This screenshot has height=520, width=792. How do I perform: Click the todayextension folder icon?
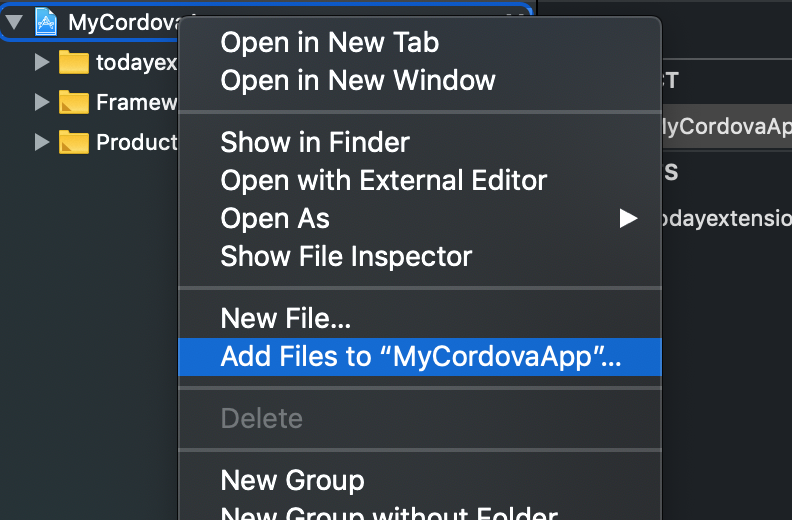[x=74, y=63]
